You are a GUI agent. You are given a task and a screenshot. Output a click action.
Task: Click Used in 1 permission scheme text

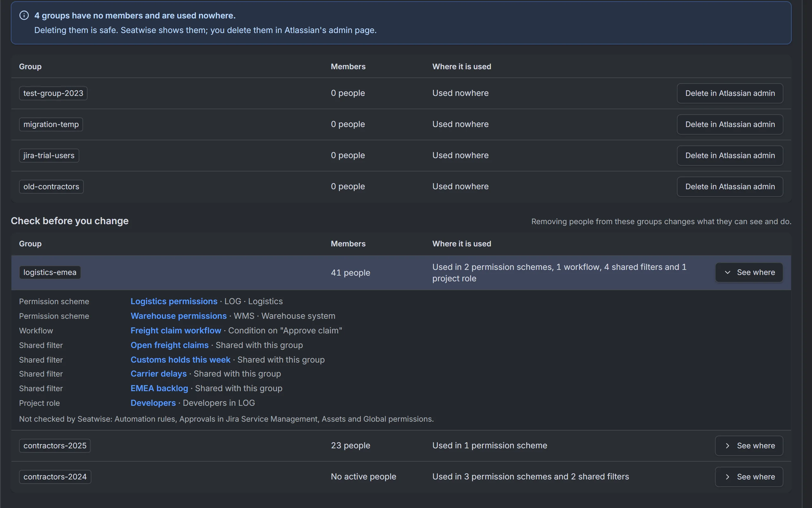point(489,445)
